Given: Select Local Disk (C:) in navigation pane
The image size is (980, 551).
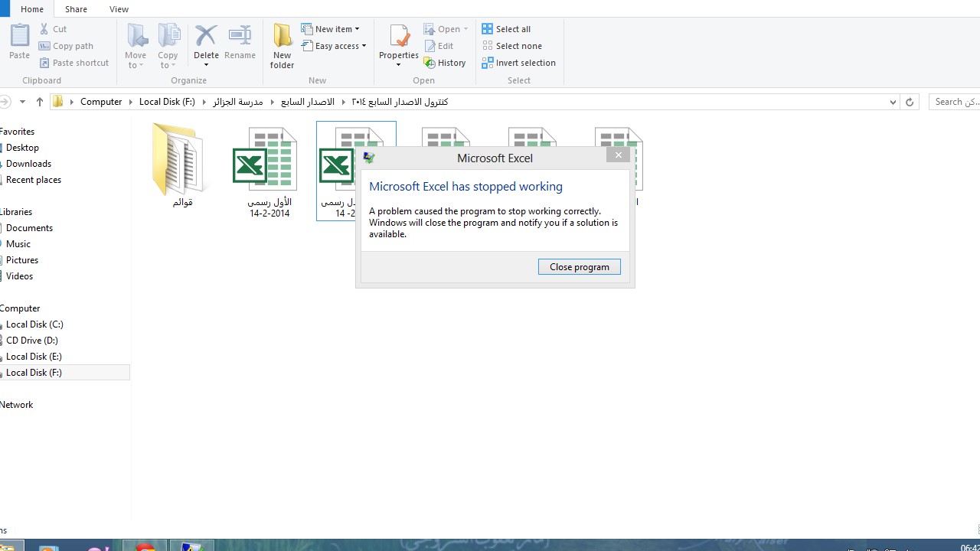Looking at the screenshot, I should 34,324.
